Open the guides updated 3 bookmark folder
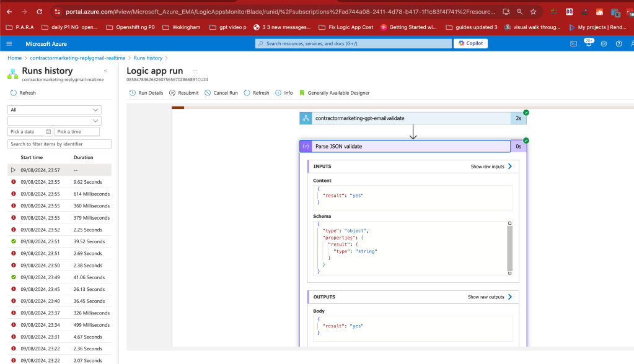 click(x=472, y=27)
